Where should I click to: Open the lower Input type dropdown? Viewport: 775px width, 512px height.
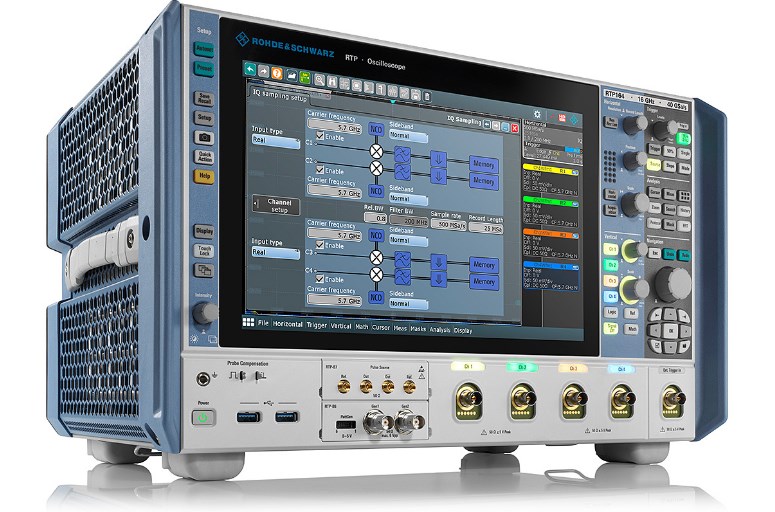[x=275, y=253]
